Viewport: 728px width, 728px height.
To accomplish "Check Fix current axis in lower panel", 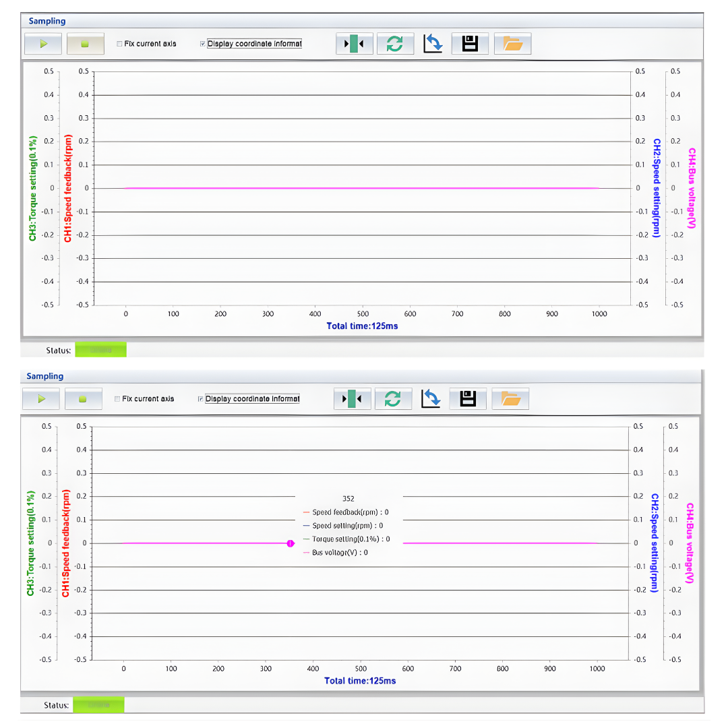I will (117, 399).
